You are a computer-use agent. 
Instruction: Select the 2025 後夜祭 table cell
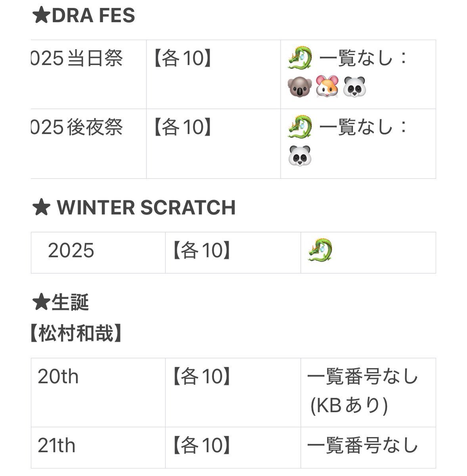77,128
